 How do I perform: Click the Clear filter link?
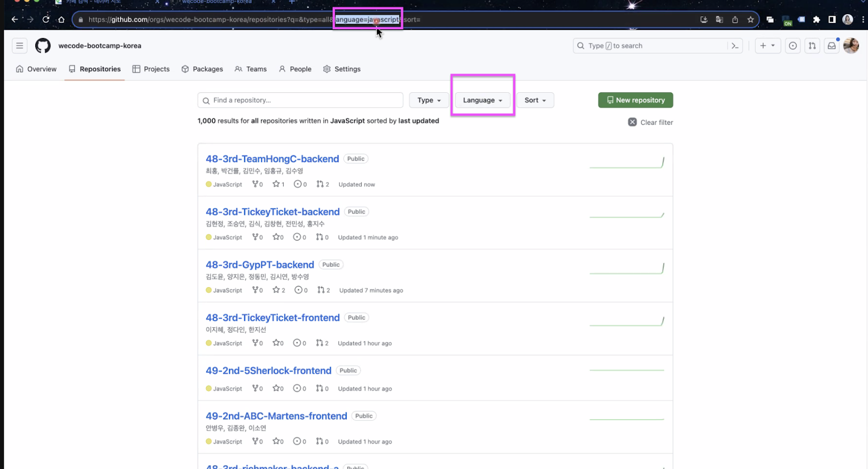pyautogui.click(x=650, y=122)
